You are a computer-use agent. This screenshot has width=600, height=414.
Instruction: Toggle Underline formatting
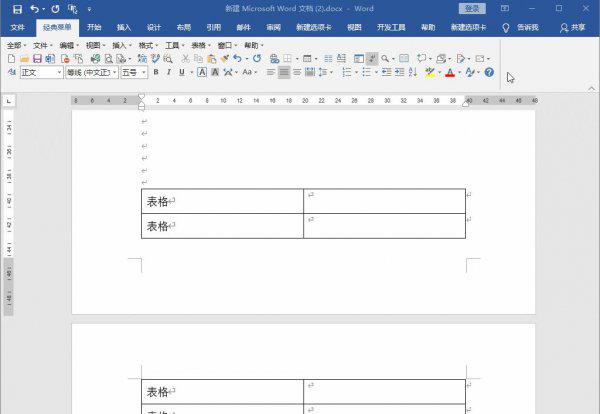click(x=182, y=72)
